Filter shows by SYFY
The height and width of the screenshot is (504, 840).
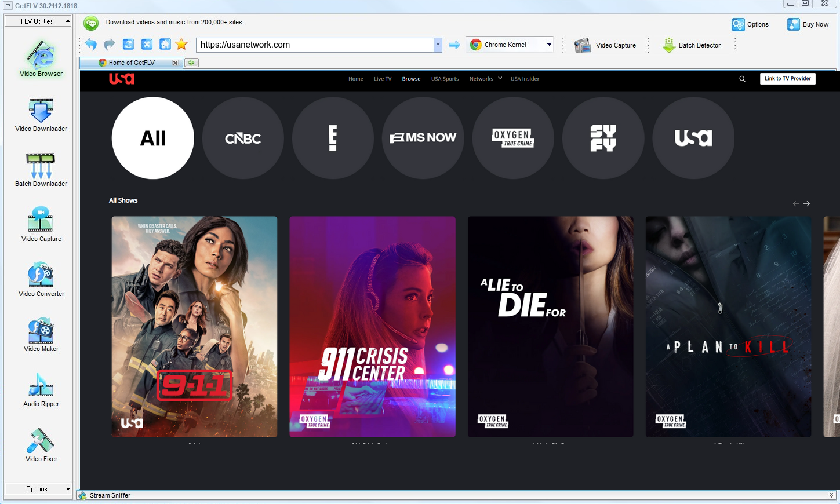(603, 138)
